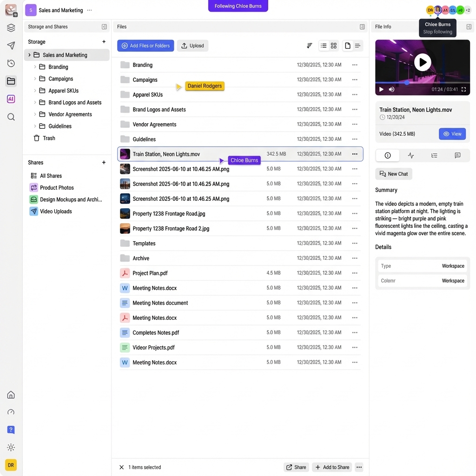Click the help question mark icon in sidebar
Image resolution: width=476 pixels, height=476 pixels.
point(11,430)
